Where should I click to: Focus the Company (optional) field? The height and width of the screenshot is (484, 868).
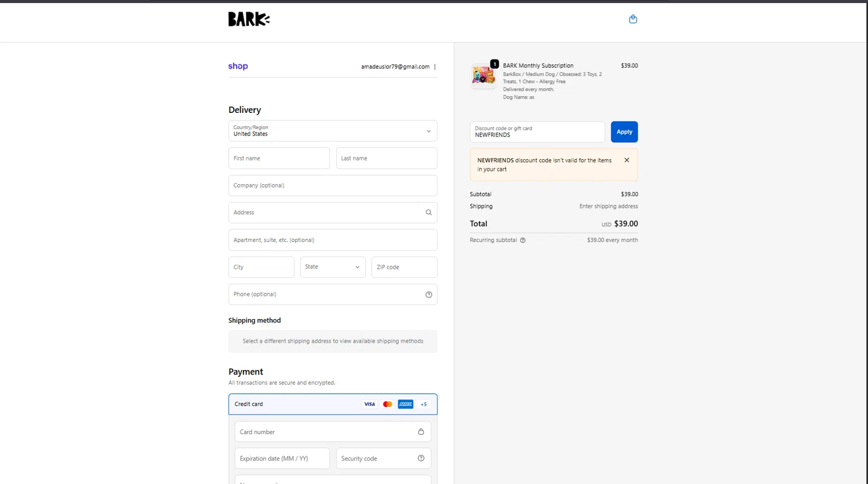[333, 185]
